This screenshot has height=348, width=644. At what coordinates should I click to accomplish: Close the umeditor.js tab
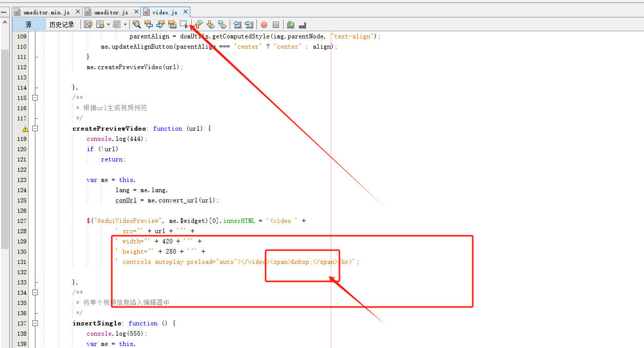136,12
